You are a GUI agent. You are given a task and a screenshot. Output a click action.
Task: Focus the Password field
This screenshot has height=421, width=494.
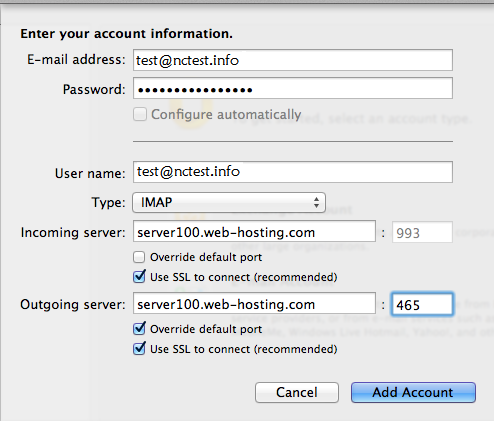point(293,88)
